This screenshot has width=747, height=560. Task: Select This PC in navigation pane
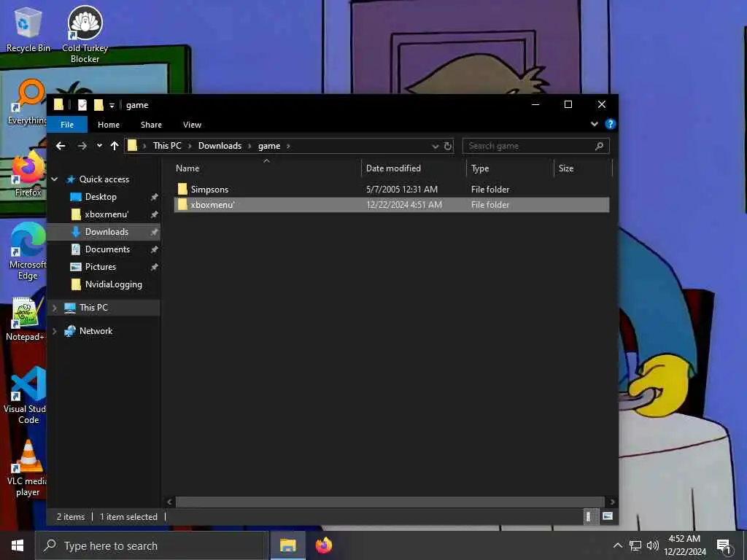click(x=93, y=308)
